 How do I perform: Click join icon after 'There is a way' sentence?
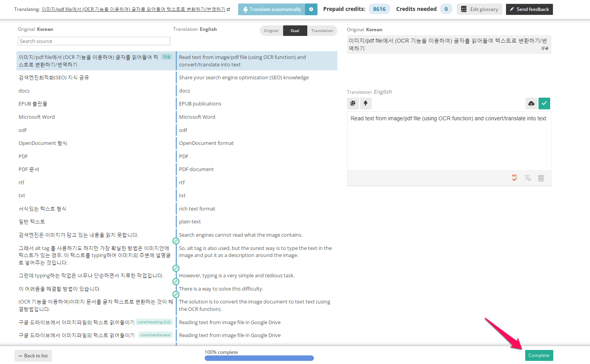click(176, 294)
